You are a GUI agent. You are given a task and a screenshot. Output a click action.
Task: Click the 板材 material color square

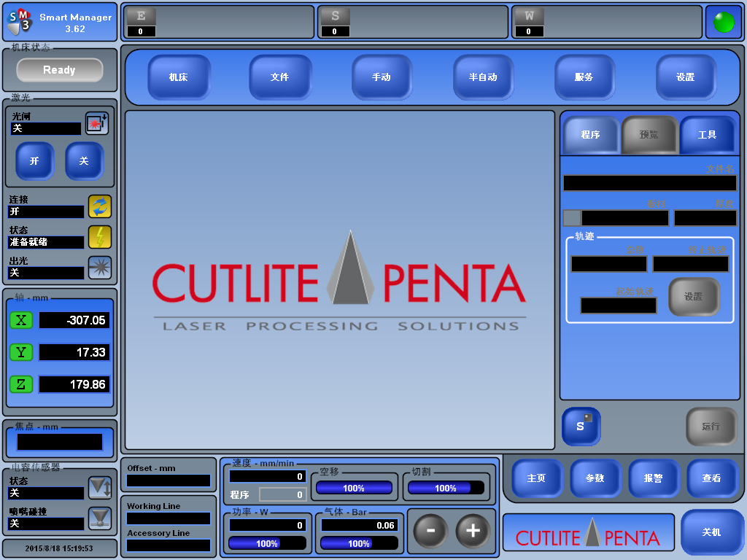point(572,218)
